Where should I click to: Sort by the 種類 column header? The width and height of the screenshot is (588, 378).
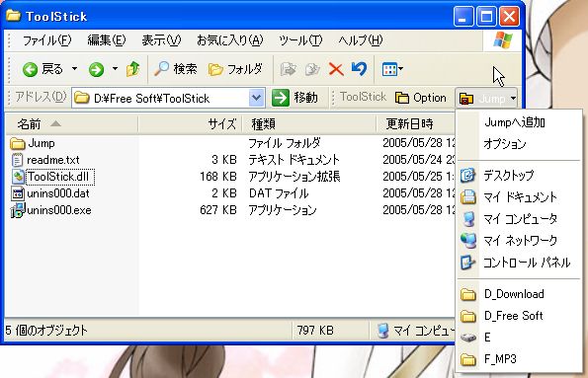coord(309,123)
